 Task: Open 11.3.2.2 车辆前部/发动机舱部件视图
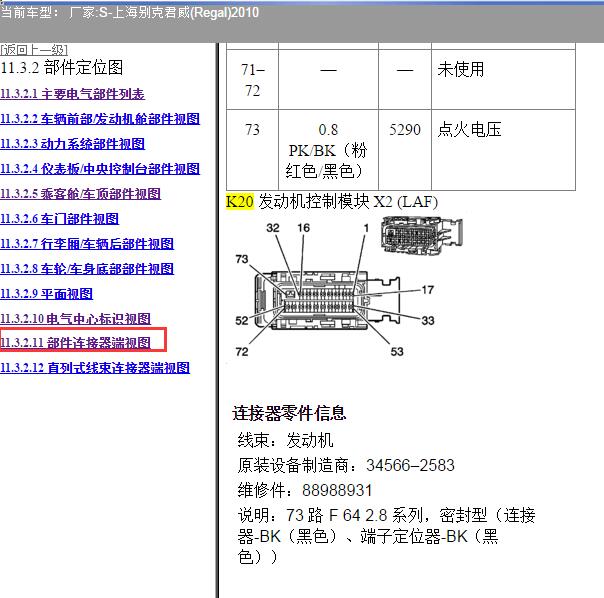coord(100,119)
